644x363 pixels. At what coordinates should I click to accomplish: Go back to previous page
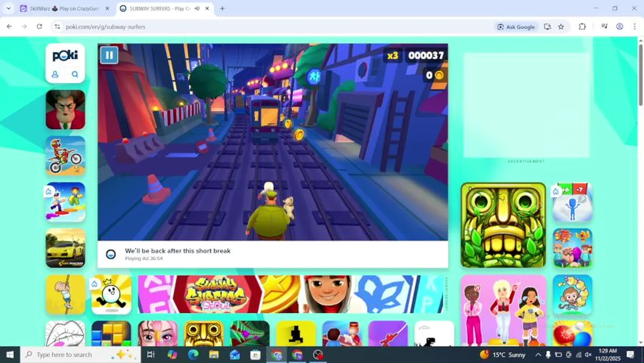coord(9,26)
